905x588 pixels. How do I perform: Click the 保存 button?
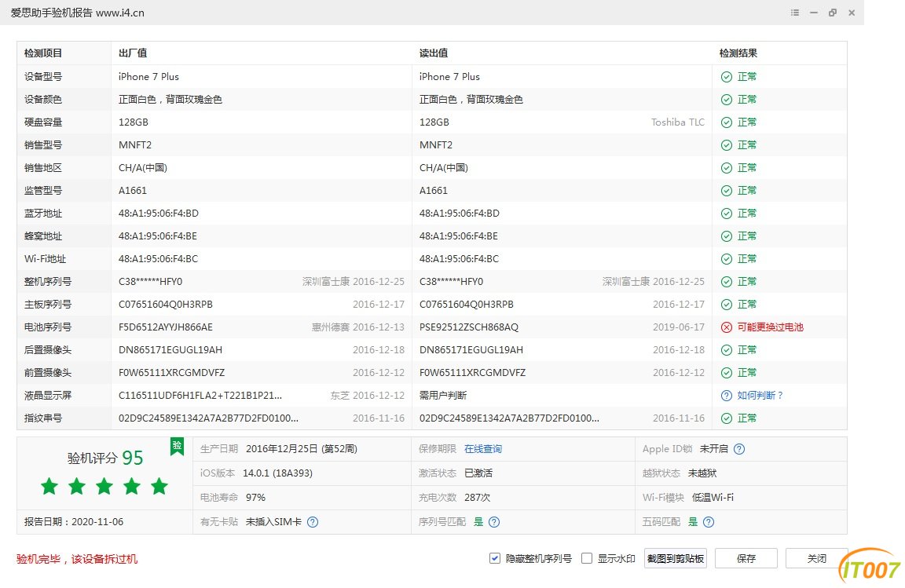tap(746, 559)
